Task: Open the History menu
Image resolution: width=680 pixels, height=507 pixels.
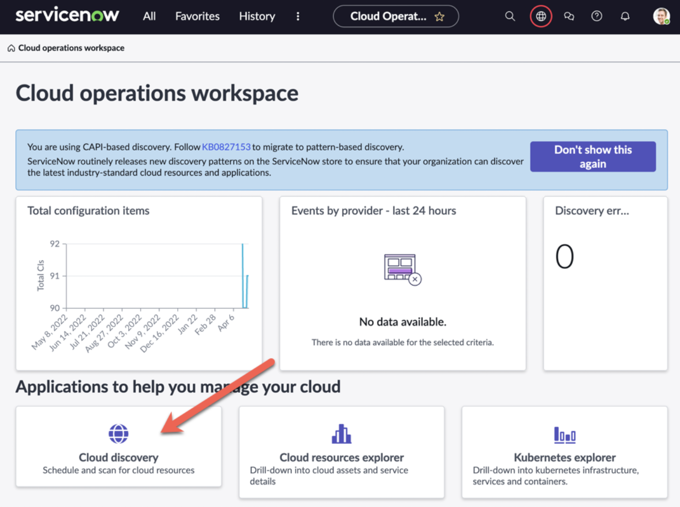Action: point(257,16)
